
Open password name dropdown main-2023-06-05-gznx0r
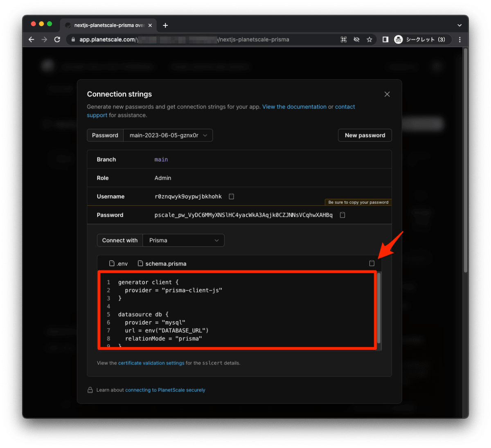[x=168, y=135]
